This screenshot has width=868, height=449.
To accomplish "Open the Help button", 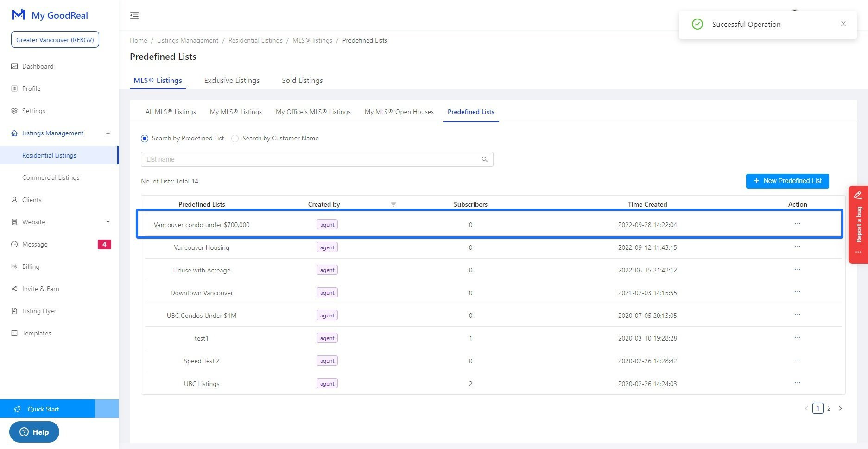I will click(x=34, y=432).
